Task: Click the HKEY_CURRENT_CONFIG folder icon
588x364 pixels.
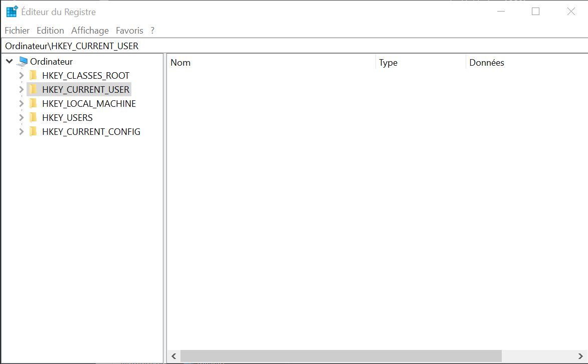Action: 33,131
